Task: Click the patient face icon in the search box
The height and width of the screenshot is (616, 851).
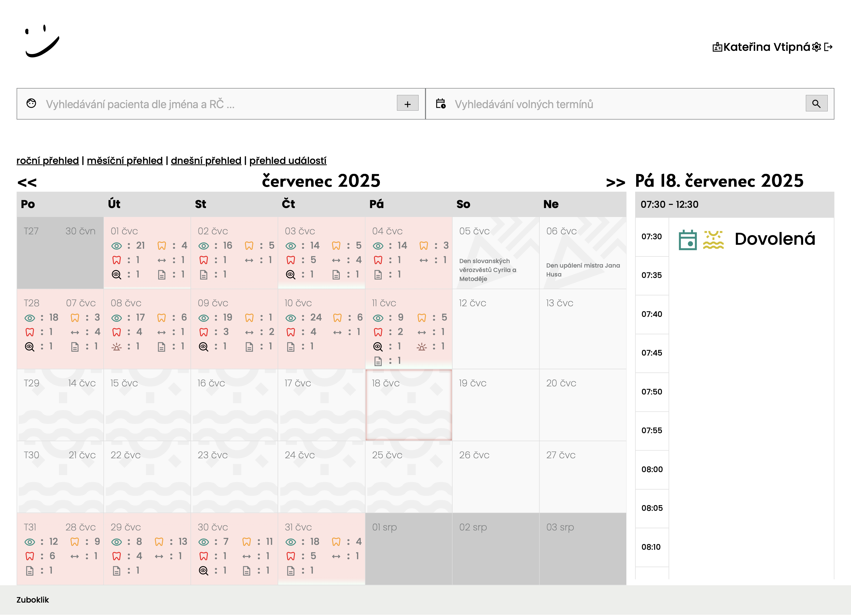Action: click(31, 104)
